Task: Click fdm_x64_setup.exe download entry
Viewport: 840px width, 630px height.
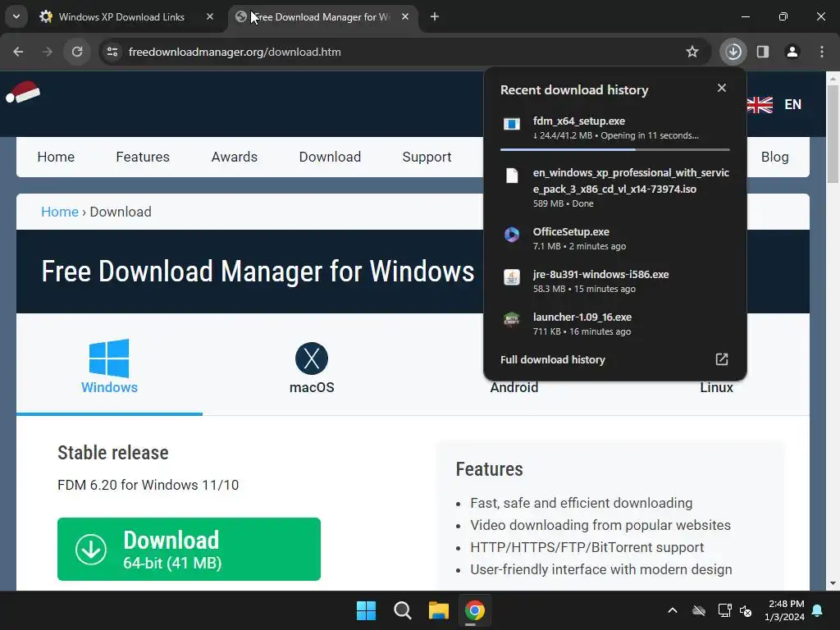Action: click(615, 129)
